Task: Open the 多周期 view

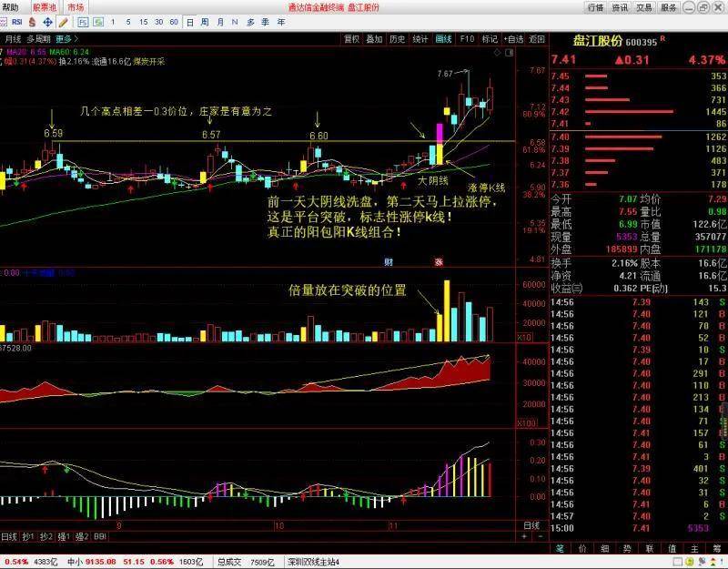Action: [x=38, y=39]
